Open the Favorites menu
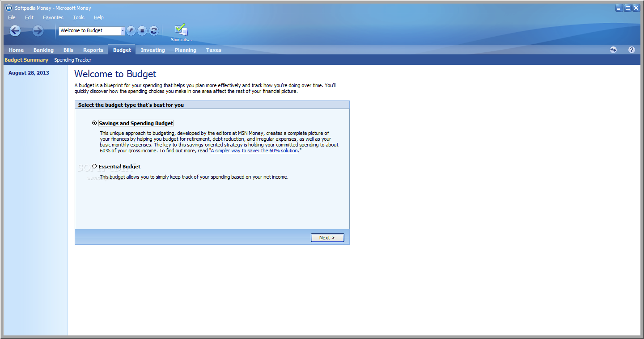 point(53,17)
